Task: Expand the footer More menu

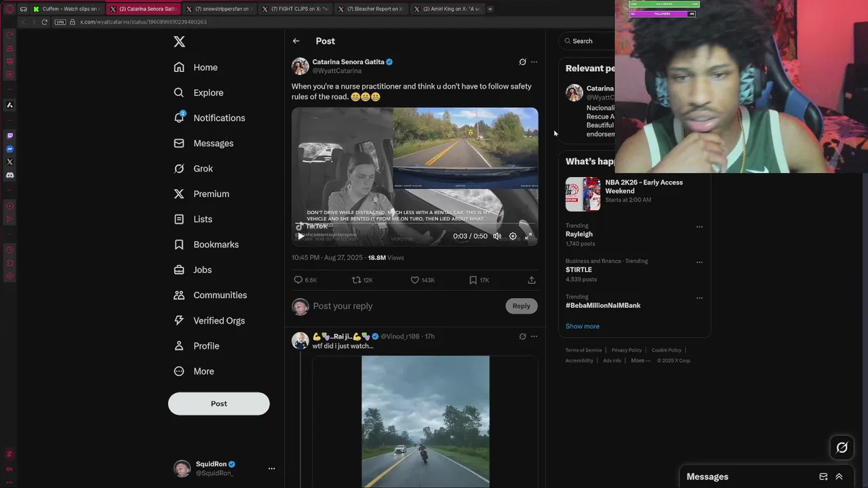Action: coord(640,361)
